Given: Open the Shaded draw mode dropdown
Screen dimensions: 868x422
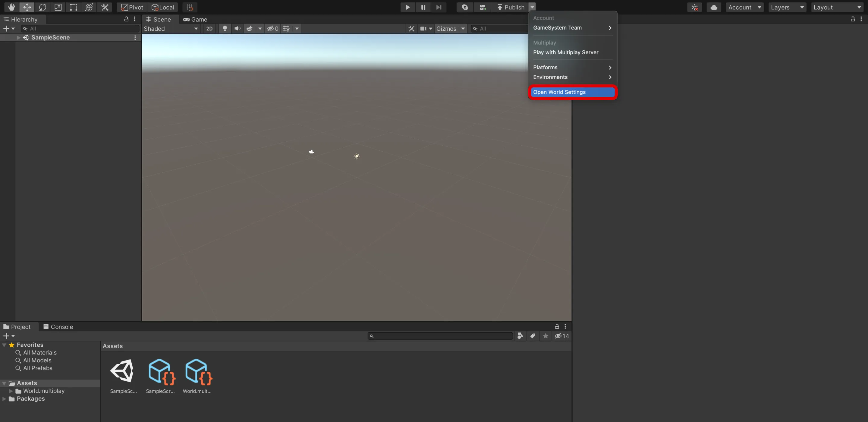Looking at the screenshot, I should 171,29.
